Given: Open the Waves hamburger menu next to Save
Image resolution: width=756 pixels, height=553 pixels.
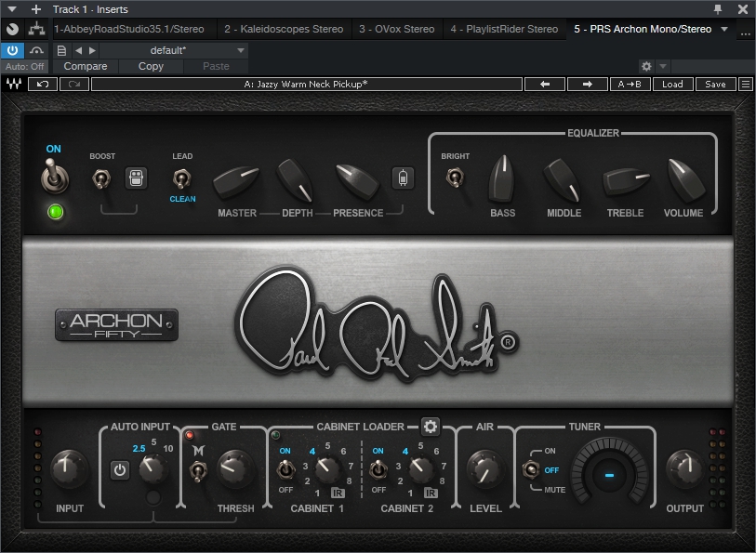Looking at the screenshot, I should 745,84.
